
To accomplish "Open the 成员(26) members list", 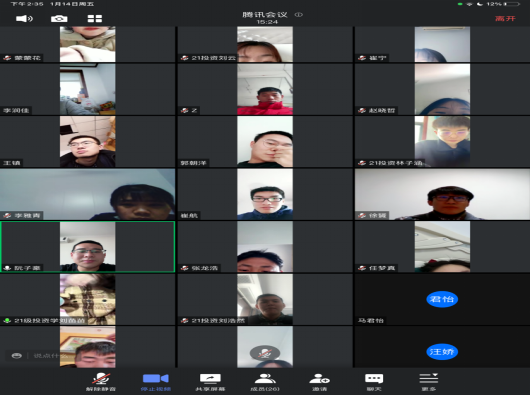I will click(x=265, y=382).
